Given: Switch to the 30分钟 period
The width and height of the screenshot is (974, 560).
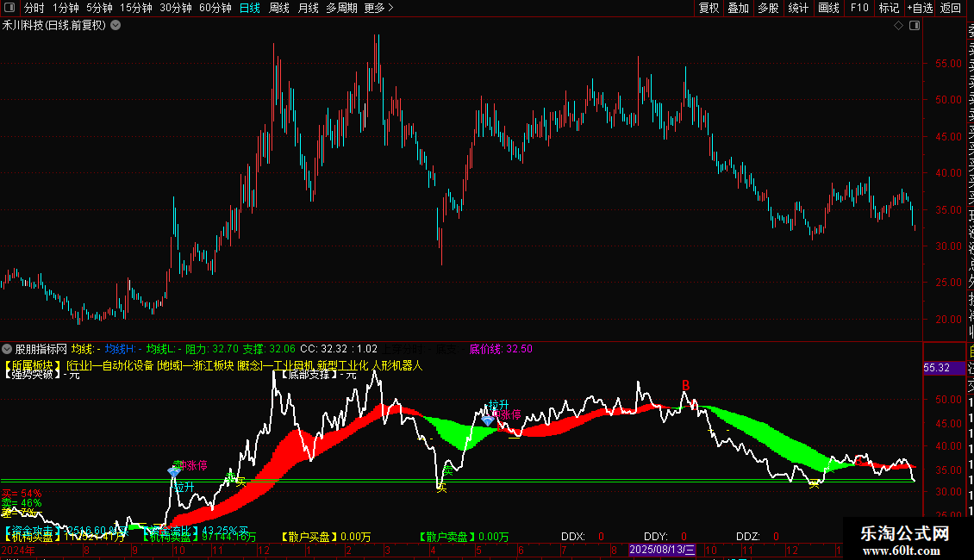Looking at the screenshot, I should [x=176, y=8].
